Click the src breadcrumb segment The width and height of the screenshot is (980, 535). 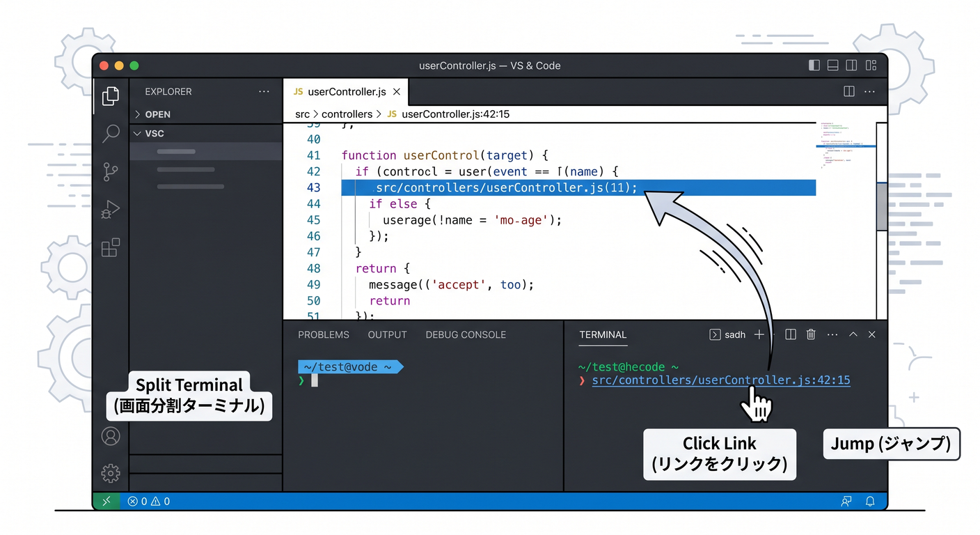click(x=302, y=114)
